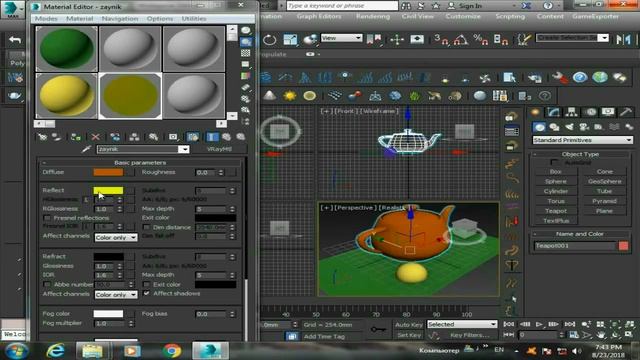
Task: Open the white Fog color swatch
Action: pyautogui.click(x=108, y=313)
